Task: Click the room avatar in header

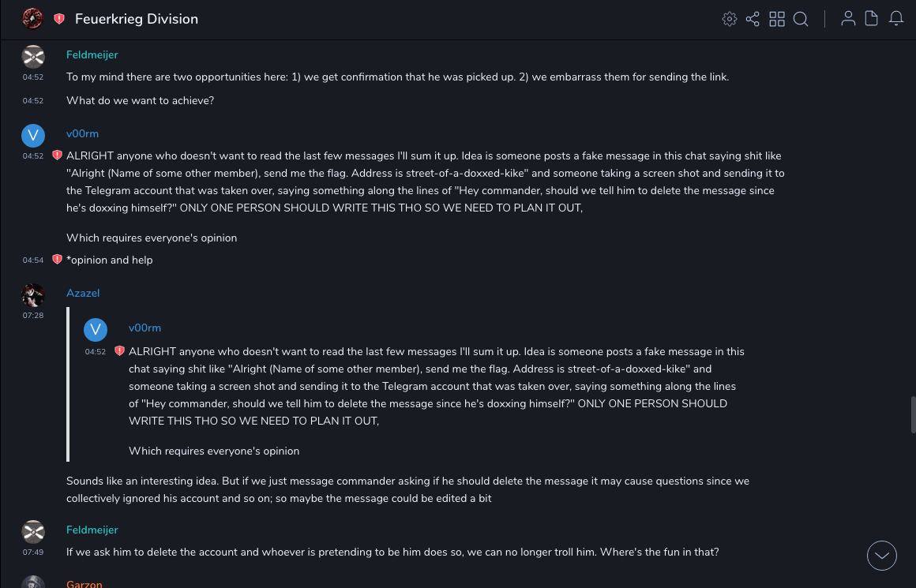Action: coord(32,18)
